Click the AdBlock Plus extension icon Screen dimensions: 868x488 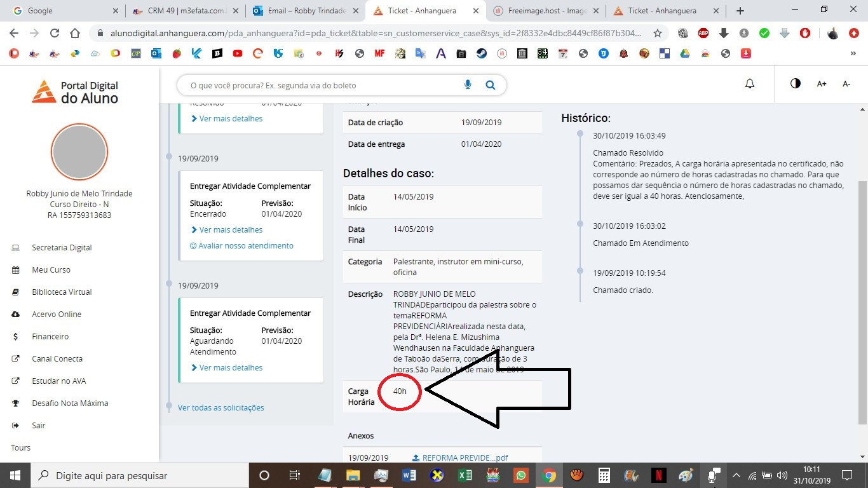coord(703,33)
